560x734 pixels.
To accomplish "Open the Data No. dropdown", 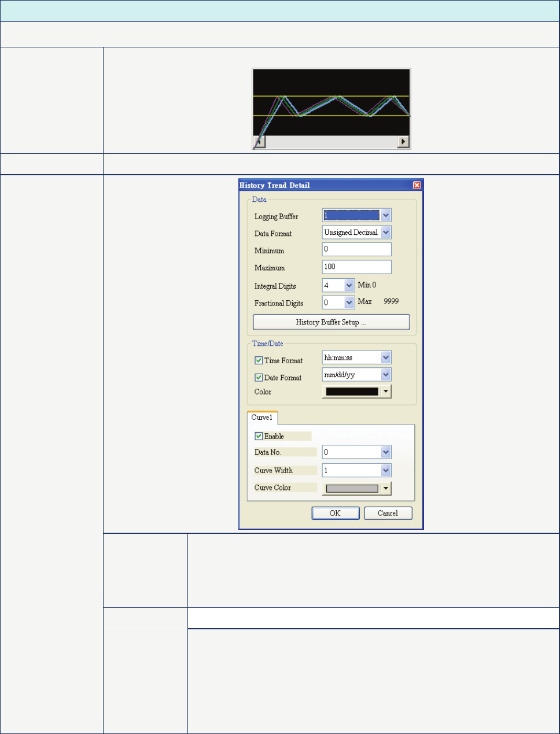I will tap(386, 452).
